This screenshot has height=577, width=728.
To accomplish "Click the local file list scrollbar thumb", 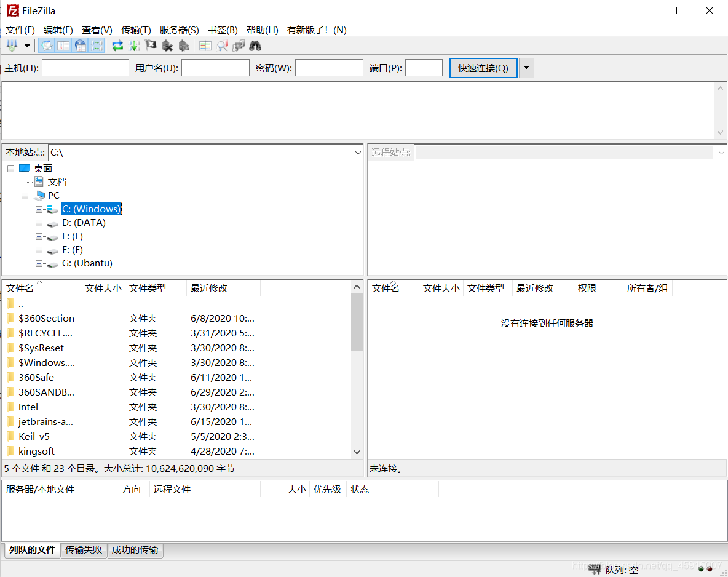I will coord(357,322).
